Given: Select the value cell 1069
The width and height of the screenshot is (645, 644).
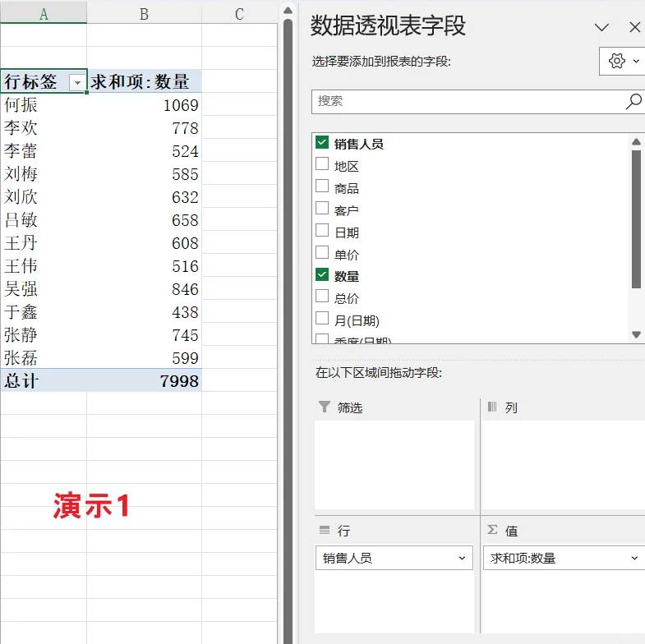Looking at the screenshot, I should 144,104.
